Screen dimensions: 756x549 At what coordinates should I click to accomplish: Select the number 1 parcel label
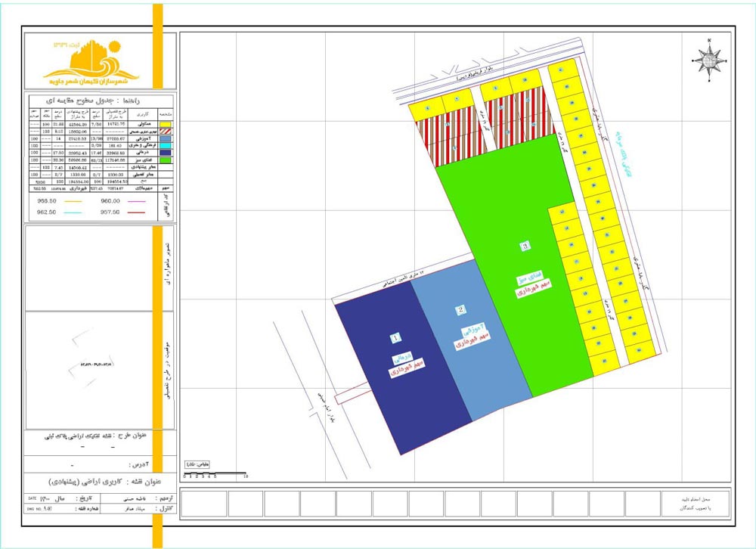pos(395,337)
